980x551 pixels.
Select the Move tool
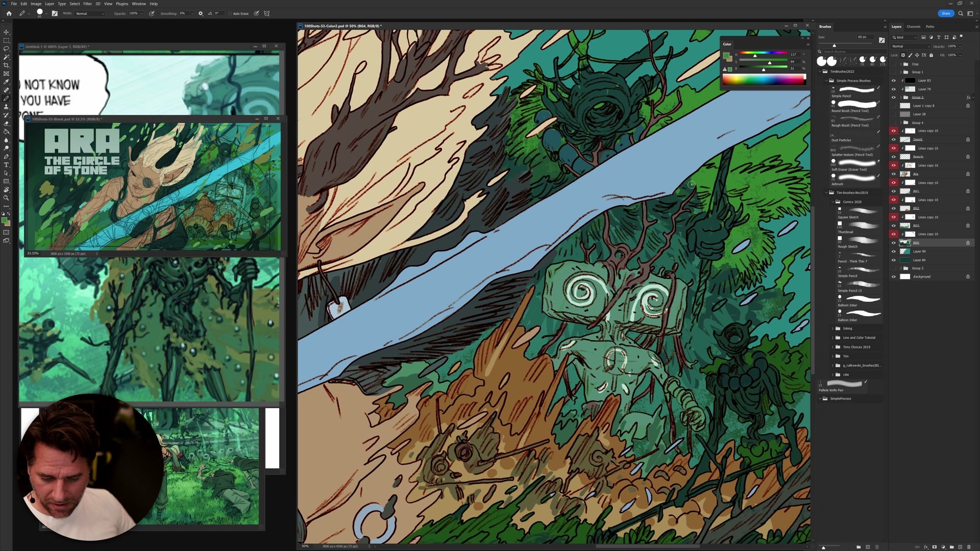[x=6, y=32]
